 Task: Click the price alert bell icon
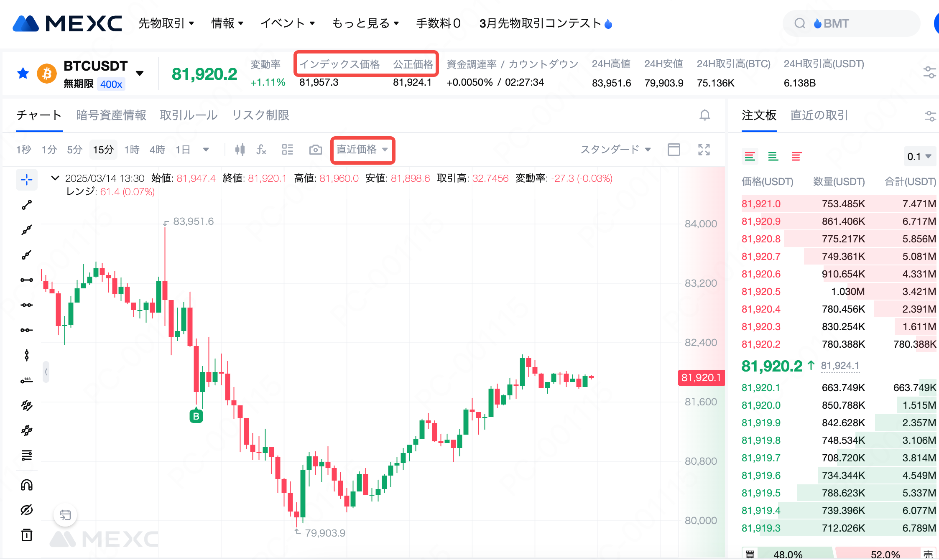coord(705,115)
